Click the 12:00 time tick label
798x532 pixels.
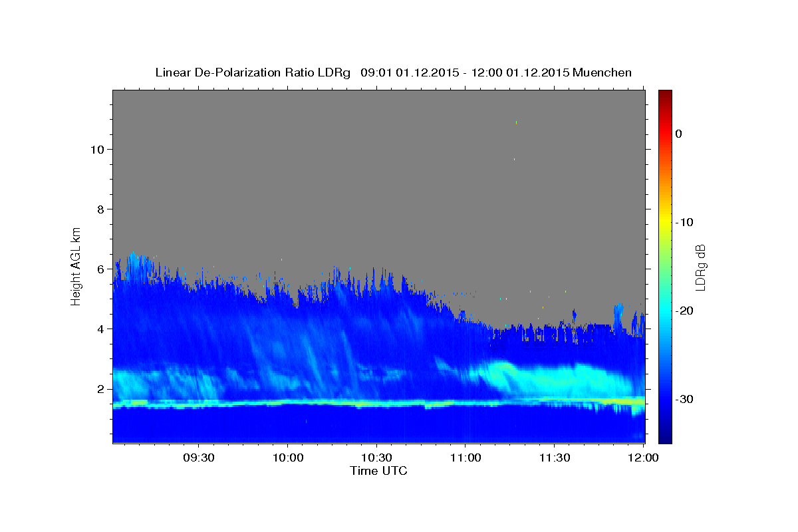[643, 458]
